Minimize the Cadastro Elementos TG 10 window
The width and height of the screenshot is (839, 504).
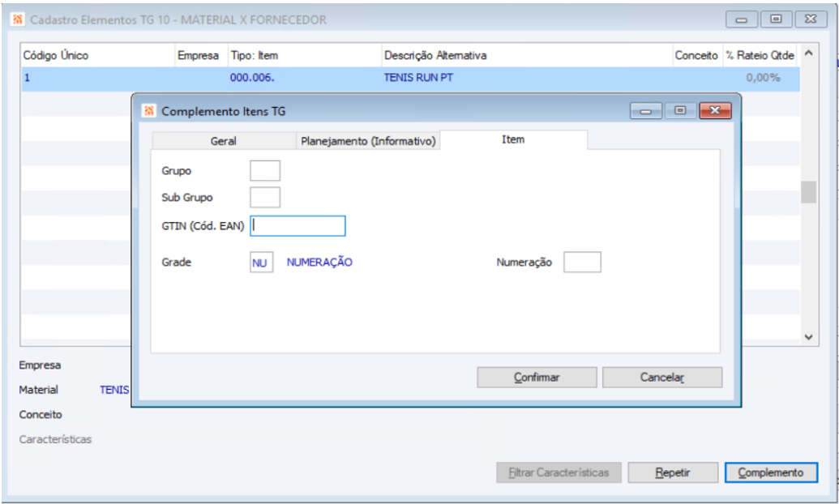(x=741, y=19)
